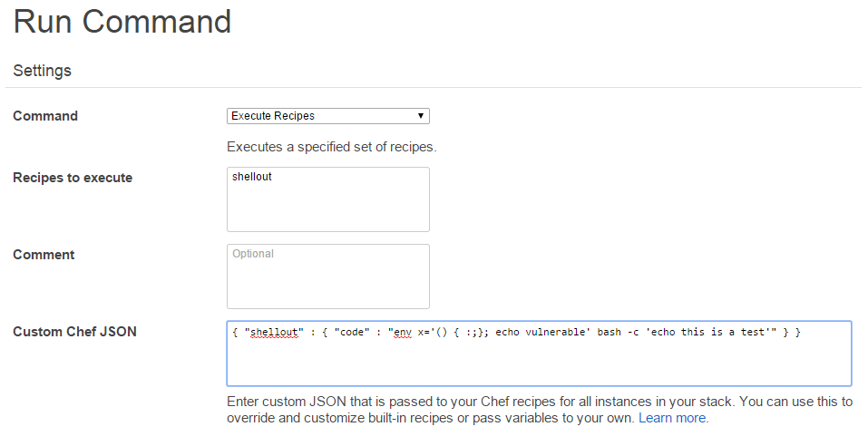The height and width of the screenshot is (446, 868).
Task: Click the Custom Chef JSON label
Action: click(x=74, y=332)
